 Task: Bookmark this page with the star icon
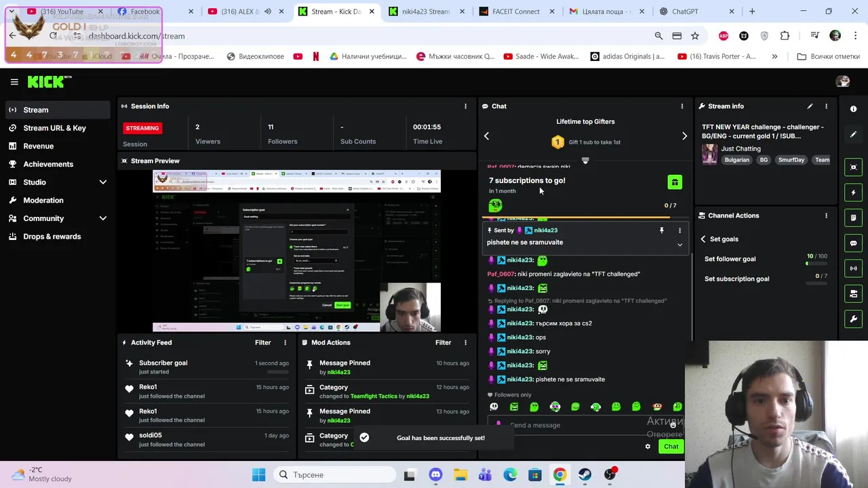(x=695, y=36)
